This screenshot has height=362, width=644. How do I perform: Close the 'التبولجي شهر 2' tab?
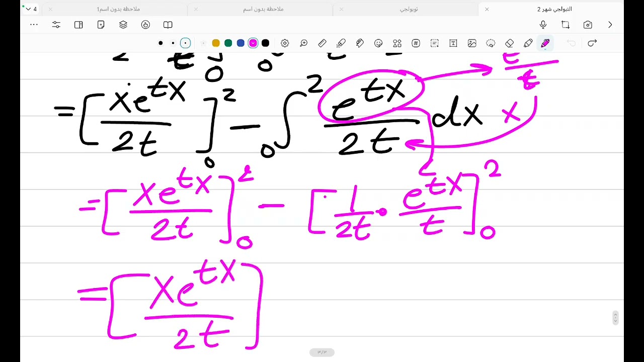point(487,9)
